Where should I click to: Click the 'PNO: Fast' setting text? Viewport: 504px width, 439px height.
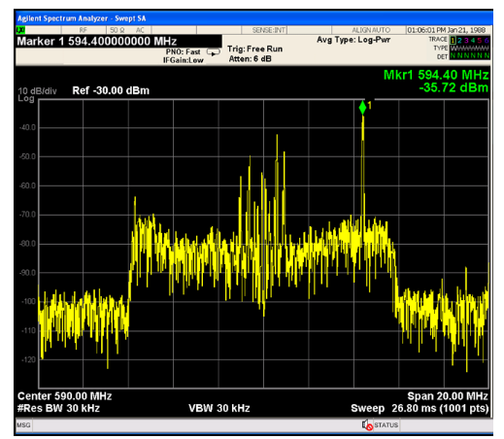point(183,51)
